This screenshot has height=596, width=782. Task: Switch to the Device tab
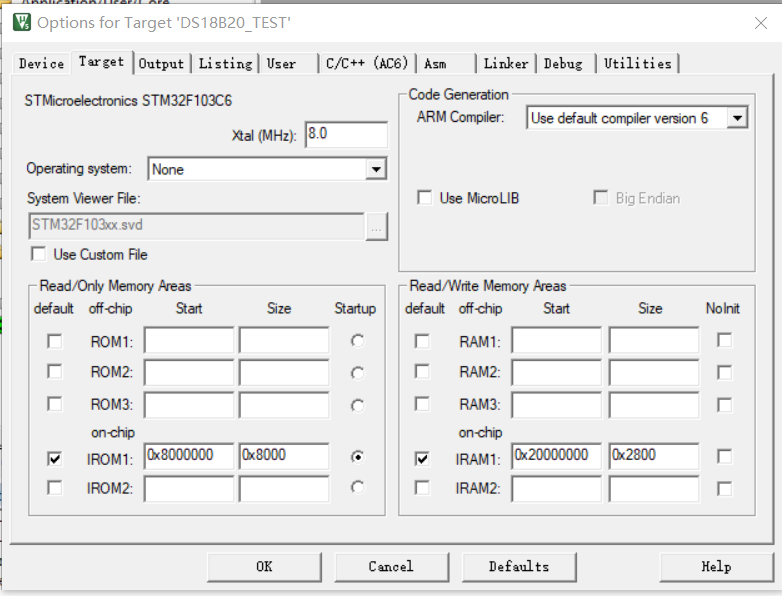point(41,64)
